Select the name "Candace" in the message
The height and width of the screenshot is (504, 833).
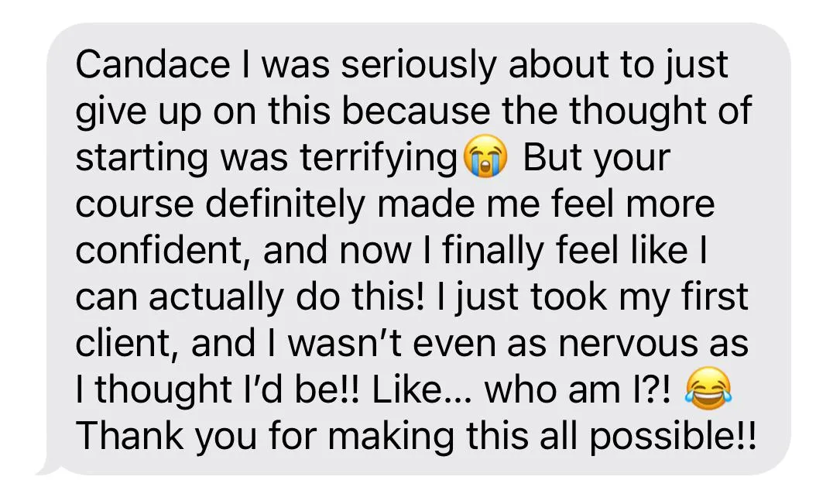tap(153, 63)
